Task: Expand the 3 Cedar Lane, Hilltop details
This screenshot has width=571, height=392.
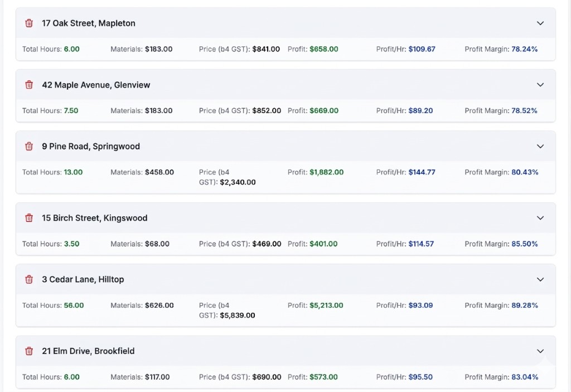Action: [540, 279]
